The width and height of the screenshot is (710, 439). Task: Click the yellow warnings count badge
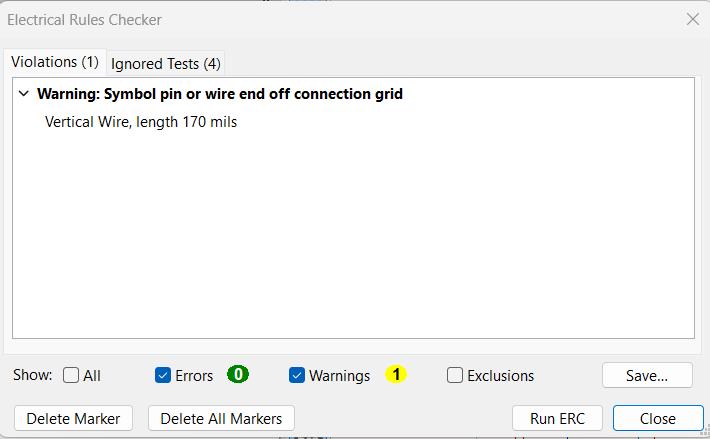[396, 374]
